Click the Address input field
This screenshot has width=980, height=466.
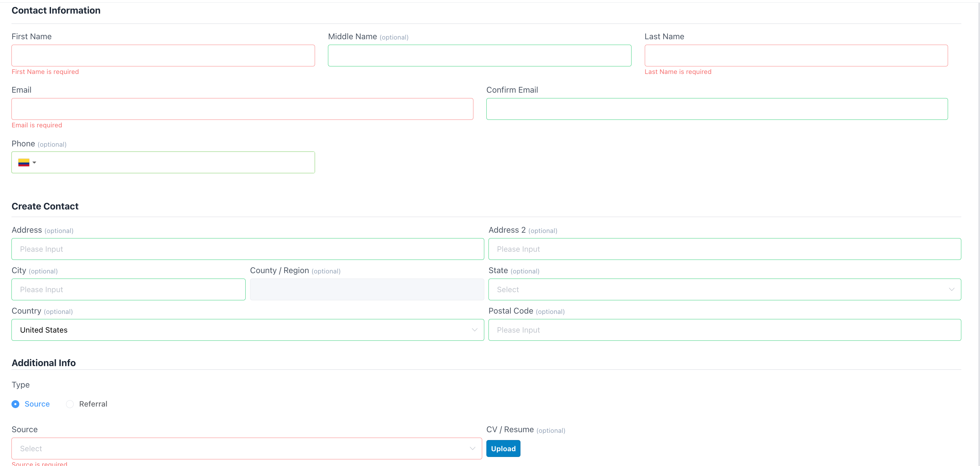(x=248, y=249)
